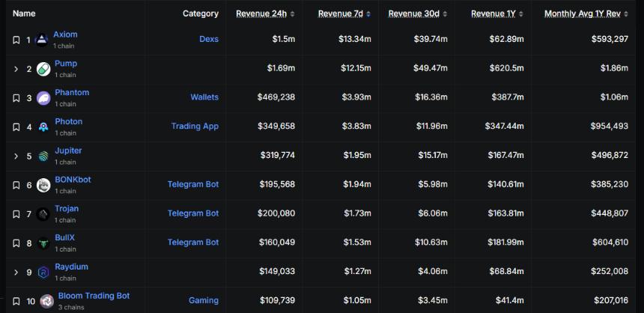Open the Gaming category link

coord(204,301)
